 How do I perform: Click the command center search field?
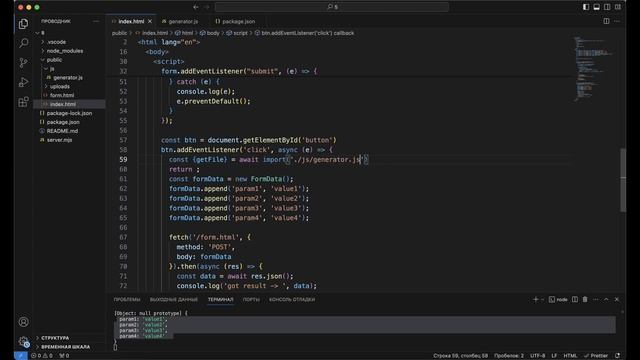(x=332, y=7)
